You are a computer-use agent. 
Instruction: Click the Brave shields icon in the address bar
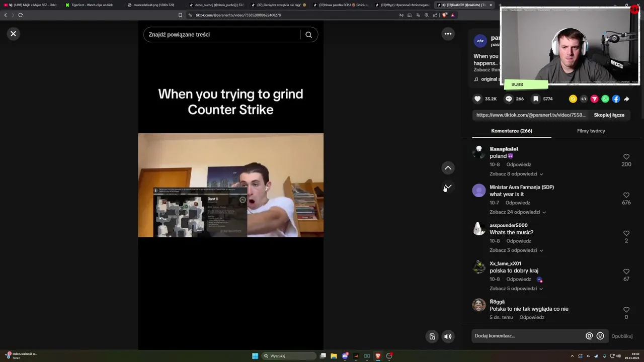point(444,15)
